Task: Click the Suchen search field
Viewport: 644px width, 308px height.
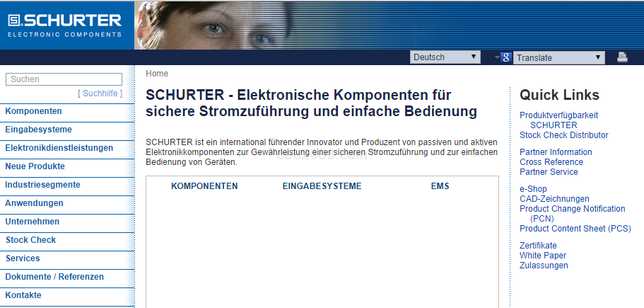Action: 64,79
